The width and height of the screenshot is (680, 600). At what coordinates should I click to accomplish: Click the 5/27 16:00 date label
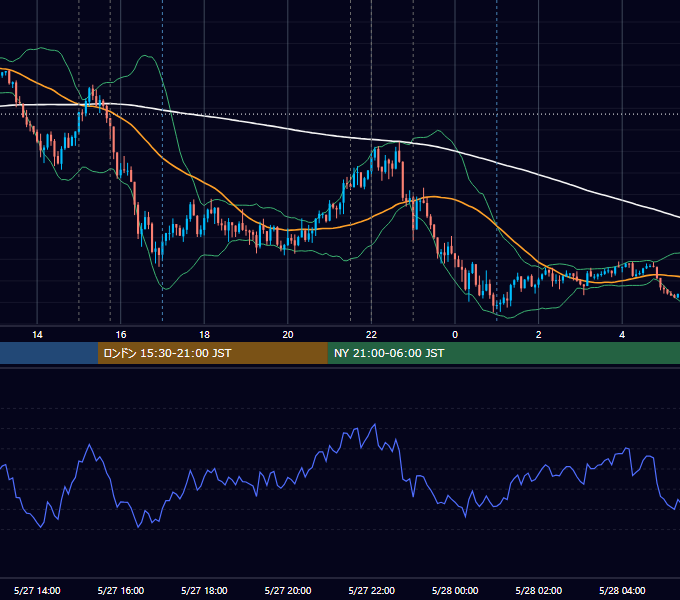coord(121,590)
